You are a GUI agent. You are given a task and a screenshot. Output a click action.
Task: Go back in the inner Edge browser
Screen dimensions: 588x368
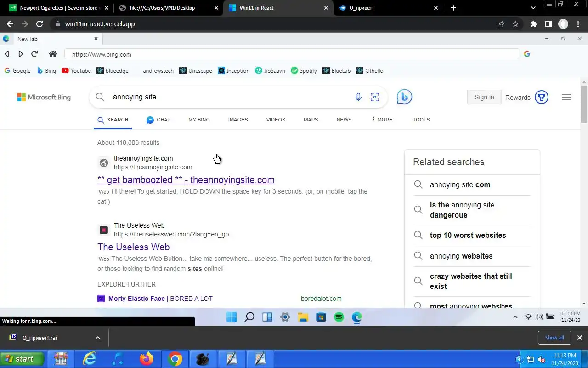pyautogui.click(x=7, y=54)
